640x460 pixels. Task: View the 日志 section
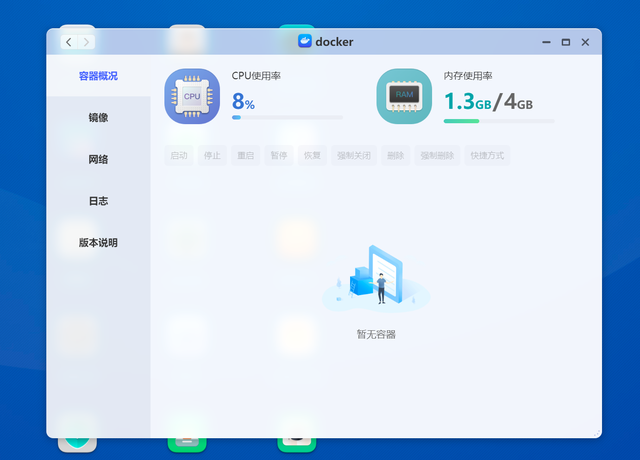pyautogui.click(x=98, y=201)
